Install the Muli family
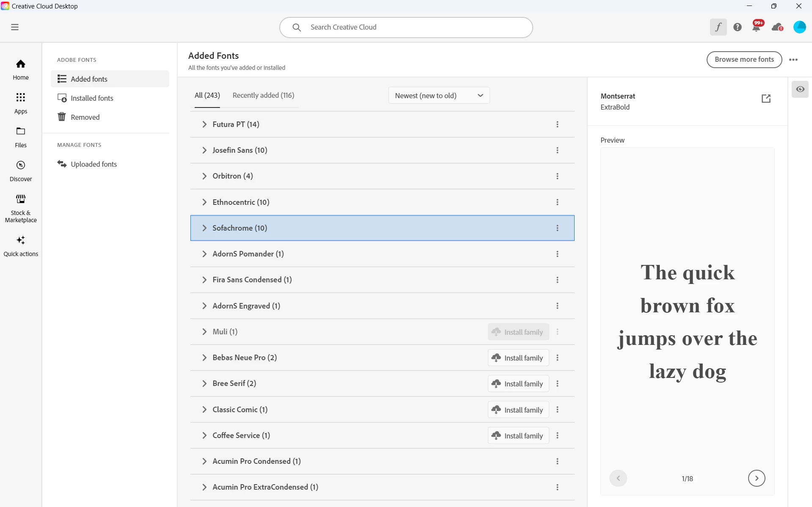Screen dimensions: 812x507 point(518,332)
